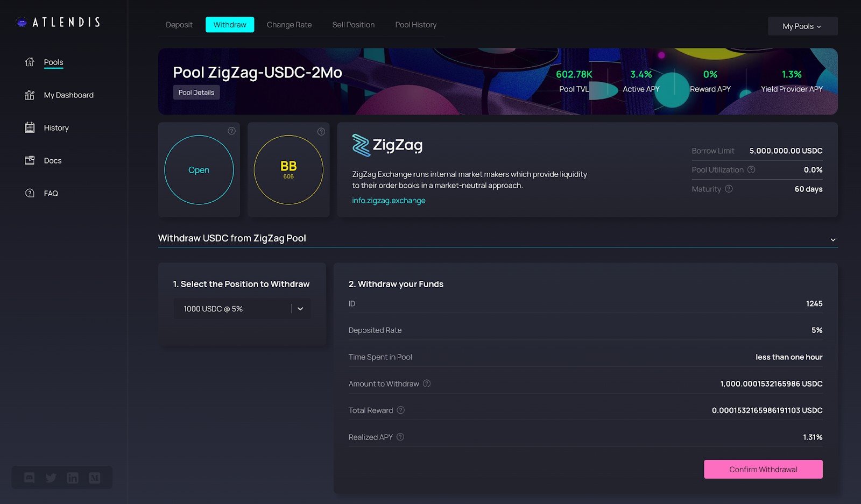Click the 602.78K Pool TVL value
861x504 pixels.
tap(574, 74)
